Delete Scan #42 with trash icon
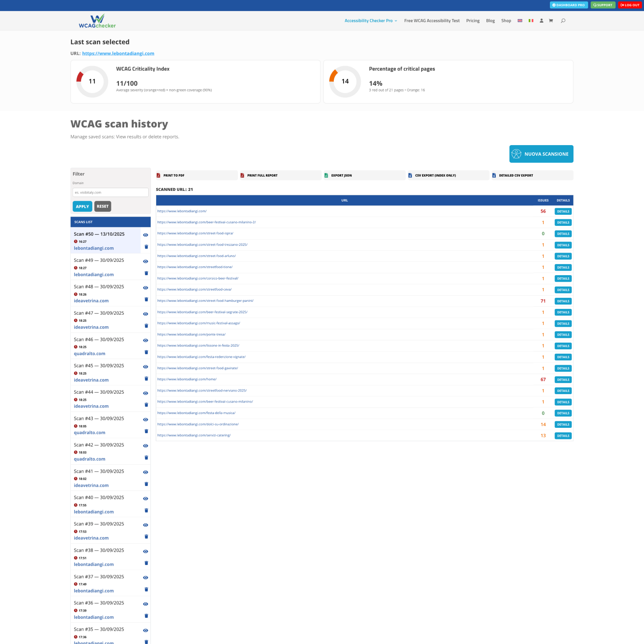This screenshot has width=644, height=644. click(146, 458)
